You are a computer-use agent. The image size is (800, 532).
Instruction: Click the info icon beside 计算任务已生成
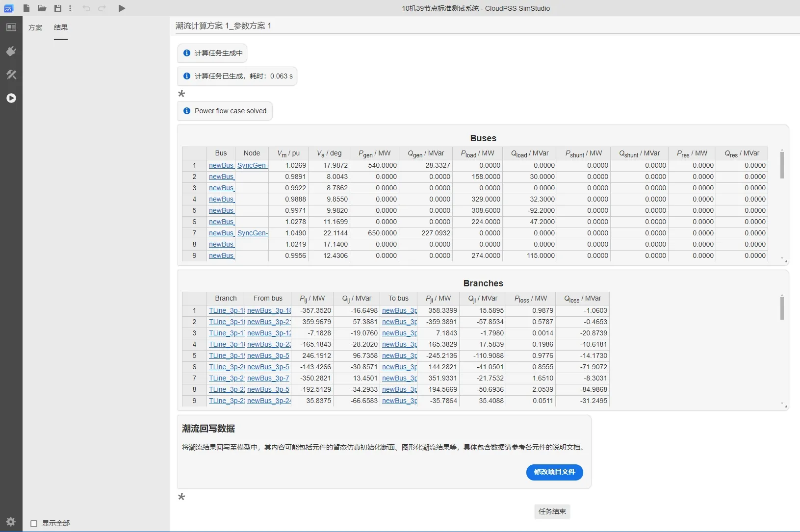coord(187,76)
